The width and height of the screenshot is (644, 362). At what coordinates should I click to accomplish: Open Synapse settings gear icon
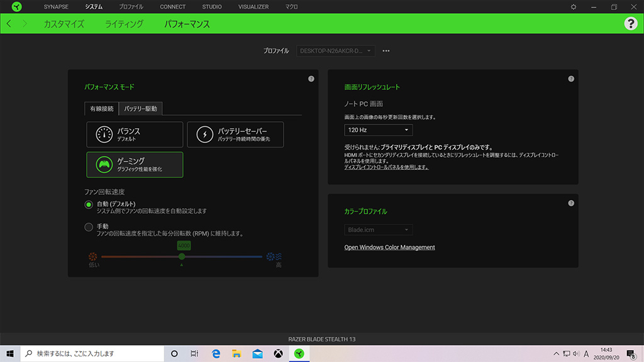(x=573, y=7)
